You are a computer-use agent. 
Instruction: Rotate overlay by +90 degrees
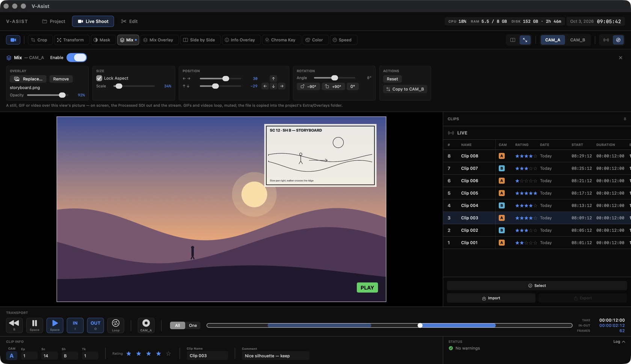[333, 86]
